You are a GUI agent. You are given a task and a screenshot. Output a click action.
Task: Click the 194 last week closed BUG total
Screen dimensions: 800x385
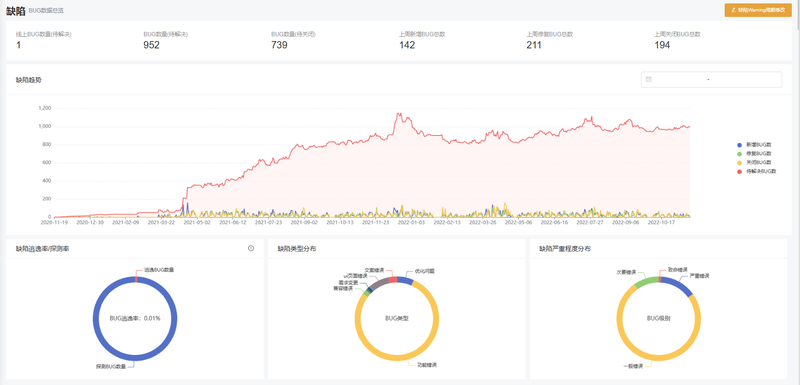[662, 45]
